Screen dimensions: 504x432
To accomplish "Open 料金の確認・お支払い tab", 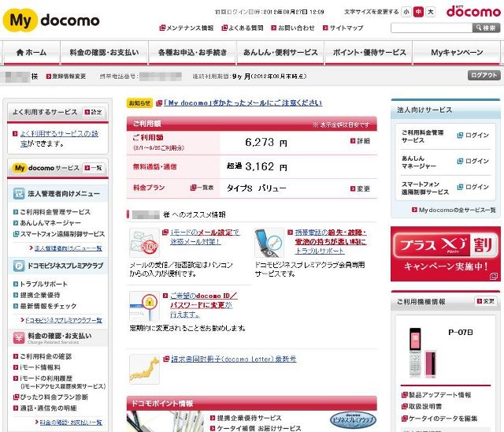I will 104,53.
